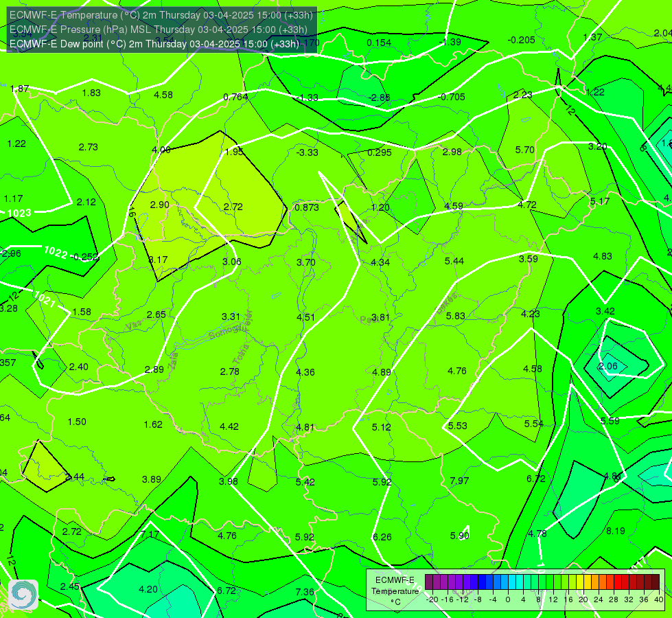Click the ECMWF swirl logo icon
Viewport: 672px width, 618px height.
tap(23, 595)
